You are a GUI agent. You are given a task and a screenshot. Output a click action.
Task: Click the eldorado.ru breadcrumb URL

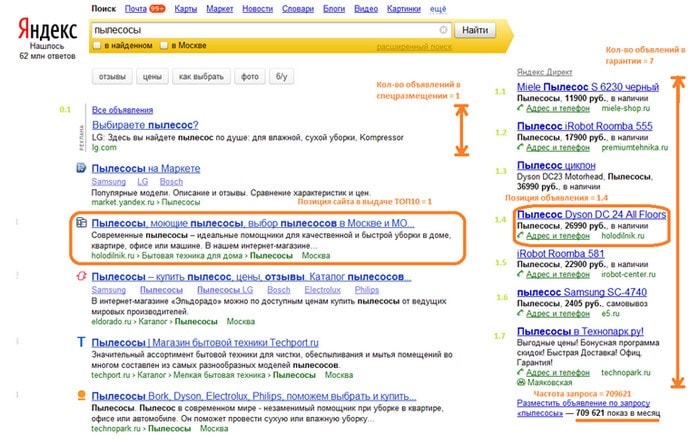pos(112,321)
